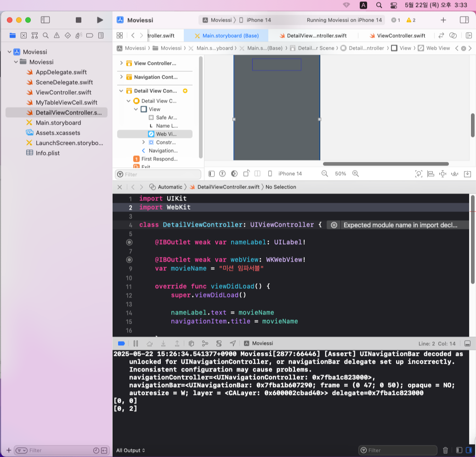The width and height of the screenshot is (476, 457).
Task: Toggle breakpoints activation in debug bar
Action: pyautogui.click(x=121, y=343)
